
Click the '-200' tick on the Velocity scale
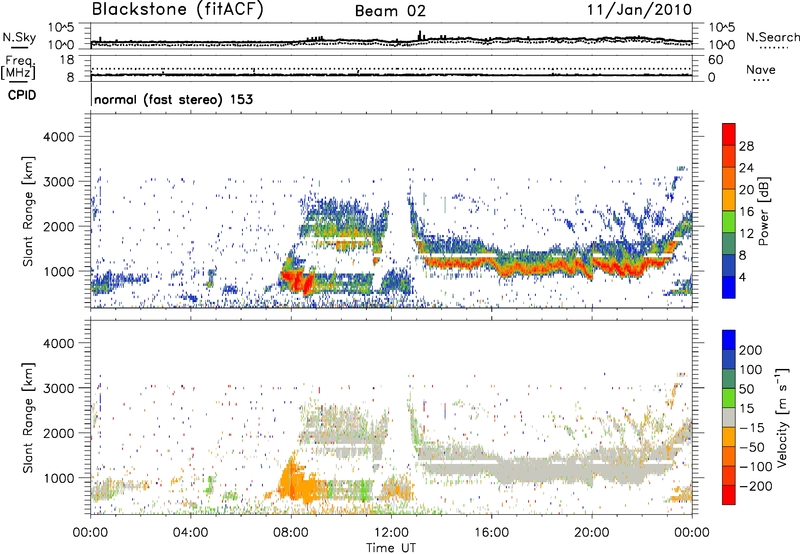click(x=756, y=486)
